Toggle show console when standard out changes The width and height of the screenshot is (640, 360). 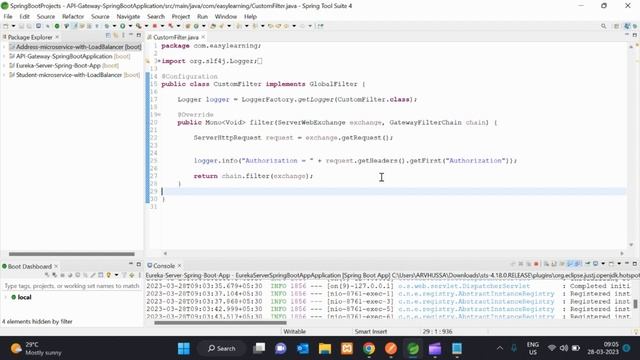570,264
